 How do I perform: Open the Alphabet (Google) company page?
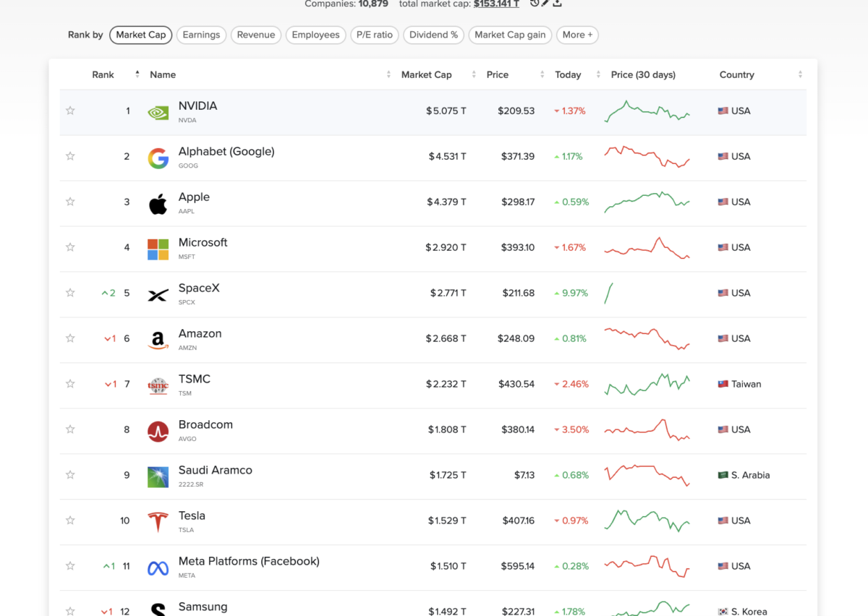(x=226, y=151)
